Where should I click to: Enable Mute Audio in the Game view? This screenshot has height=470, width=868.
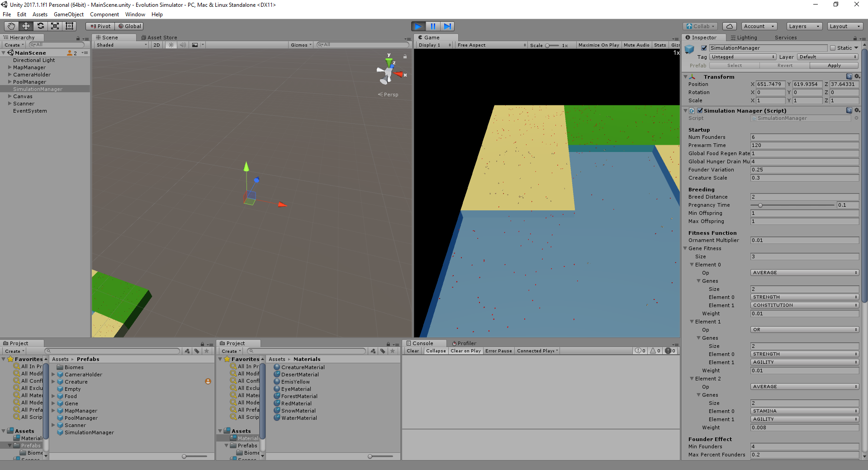point(636,45)
